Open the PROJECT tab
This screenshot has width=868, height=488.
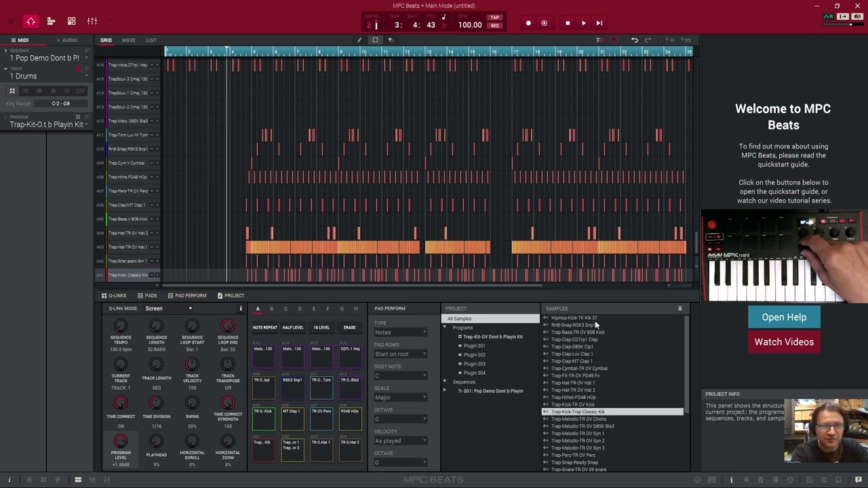click(x=231, y=296)
